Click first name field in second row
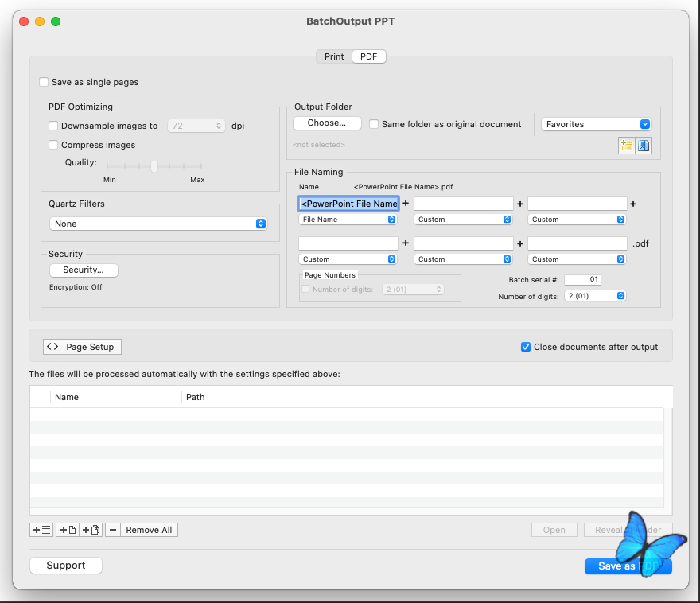The height and width of the screenshot is (603, 700). tap(348, 243)
